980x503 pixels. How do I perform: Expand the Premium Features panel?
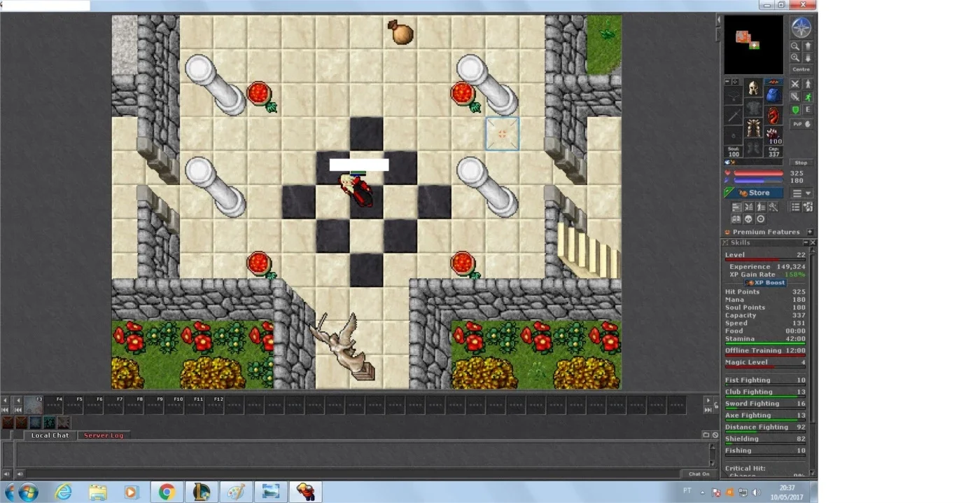click(810, 232)
